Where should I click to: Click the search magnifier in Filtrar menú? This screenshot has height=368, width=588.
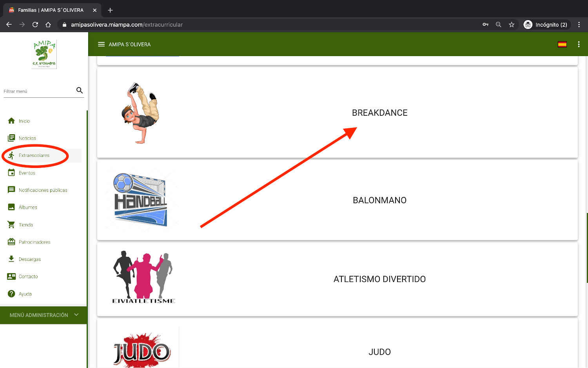pos(80,90)
